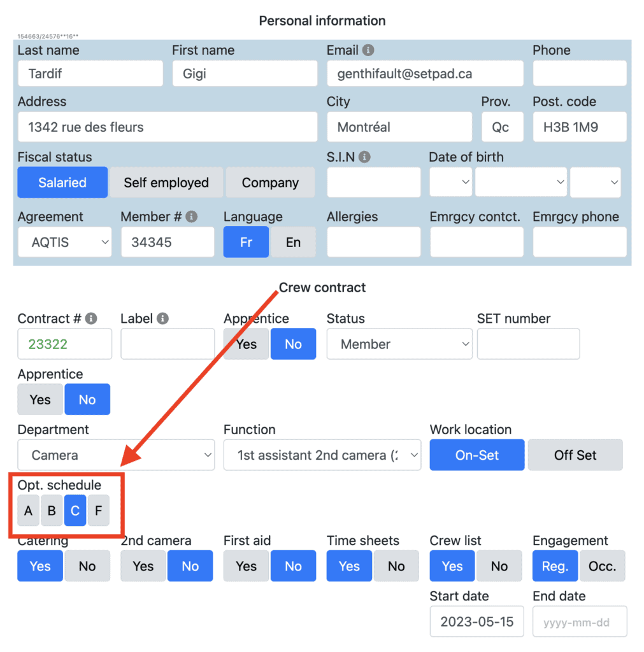Open the Function dropdown
644x652 pixels.
[x=322, y=455]
